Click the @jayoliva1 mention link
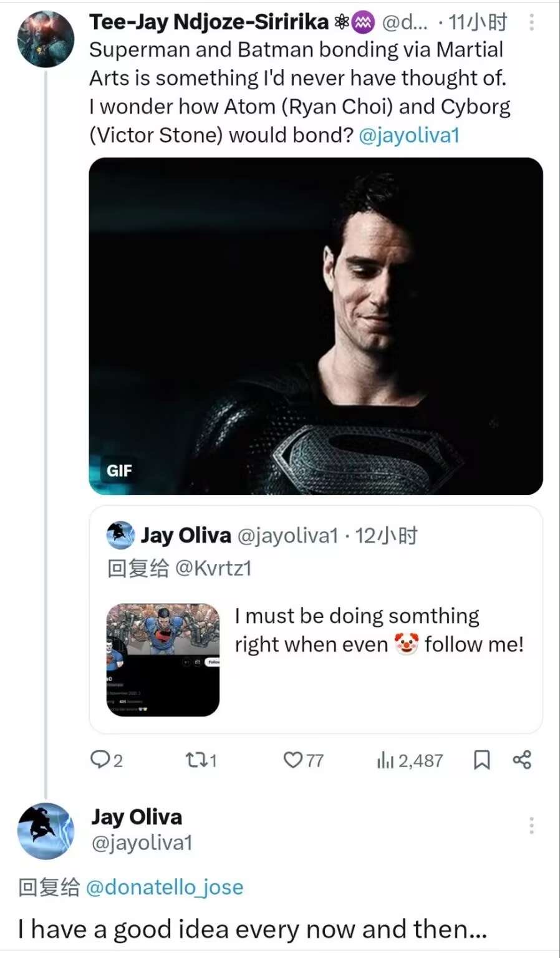The image size is (560, 958). pos(409,135)
